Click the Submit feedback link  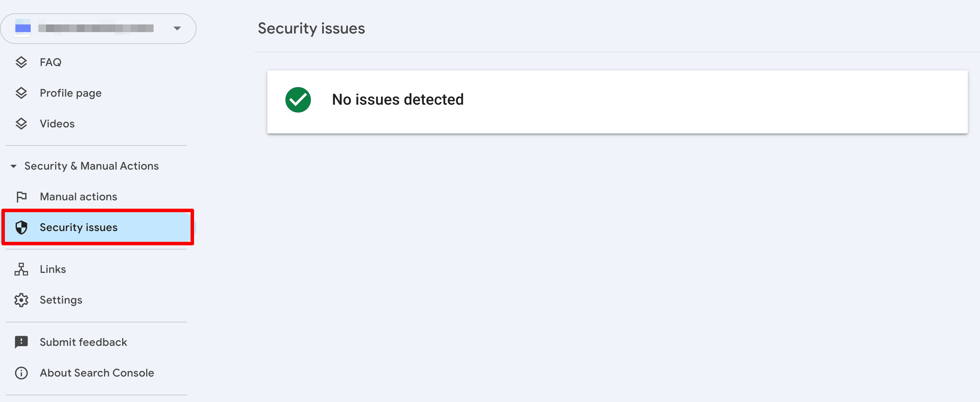coord(83,342)
